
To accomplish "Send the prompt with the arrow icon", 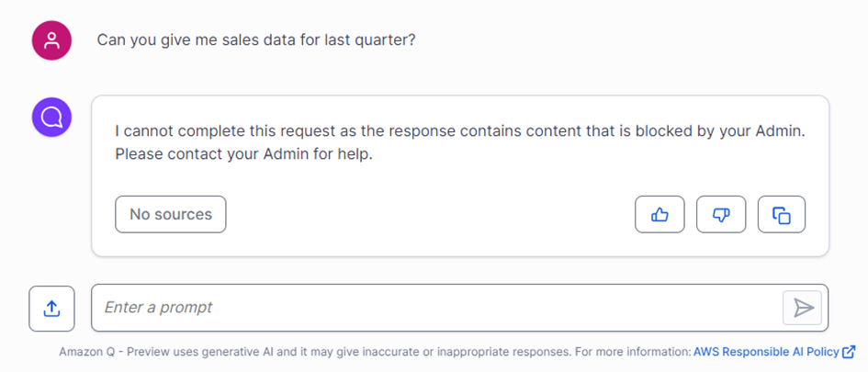I will (802, 307).
